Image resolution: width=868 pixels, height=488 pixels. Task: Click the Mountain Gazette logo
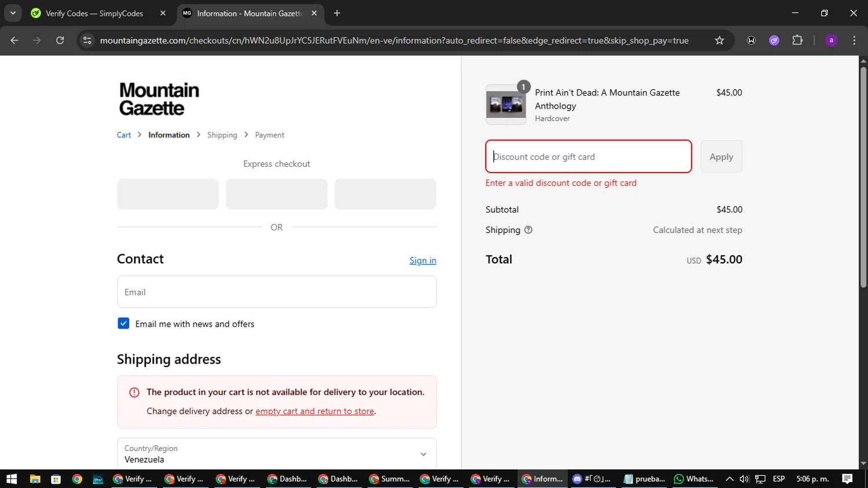pos(159,99)
